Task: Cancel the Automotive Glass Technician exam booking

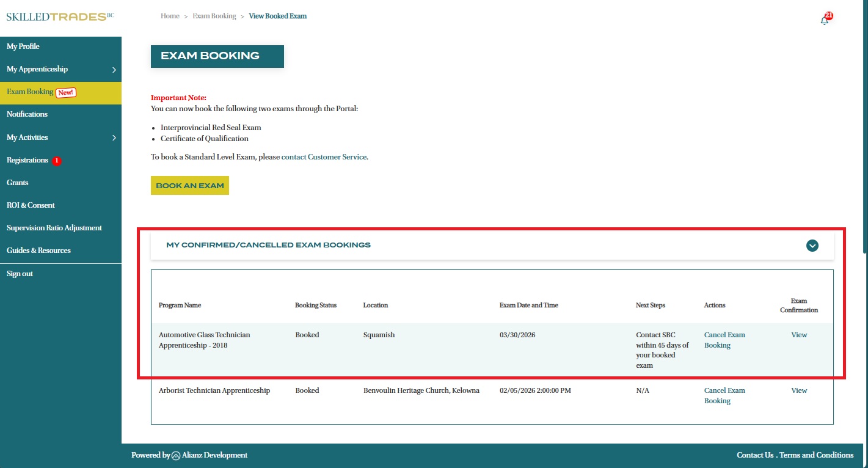Action: click(724, 340)
